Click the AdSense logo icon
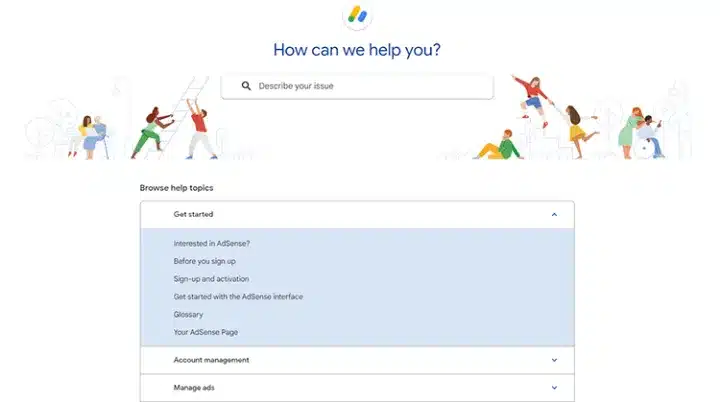The image size is (720, 402). 359,17
